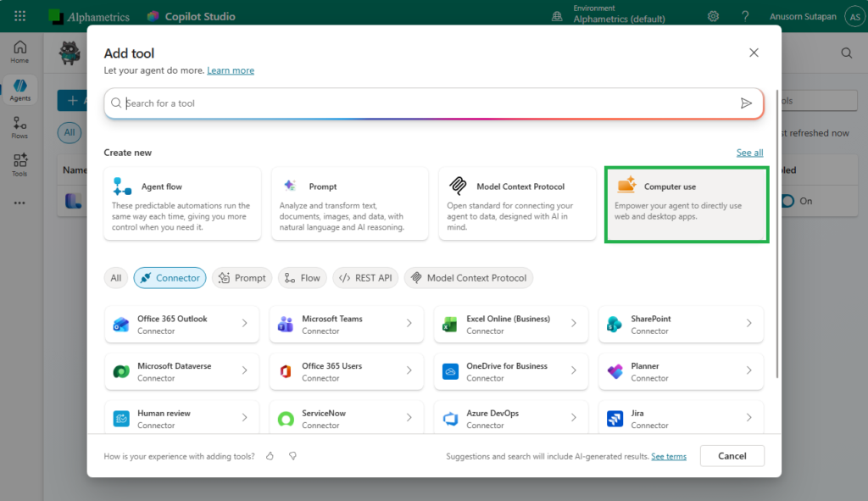Give thumbs down feedback

pos(292,456)
